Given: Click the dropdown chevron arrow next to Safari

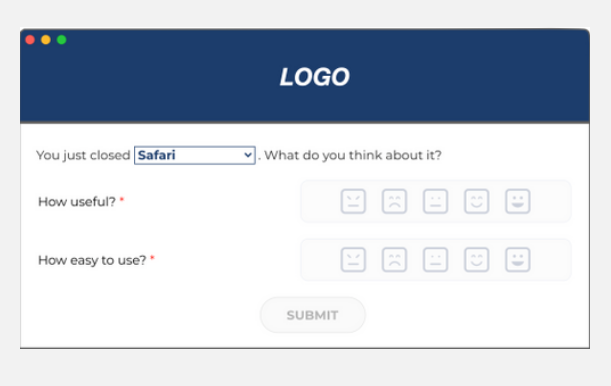Looking at the screenshot, I should 248,155.
